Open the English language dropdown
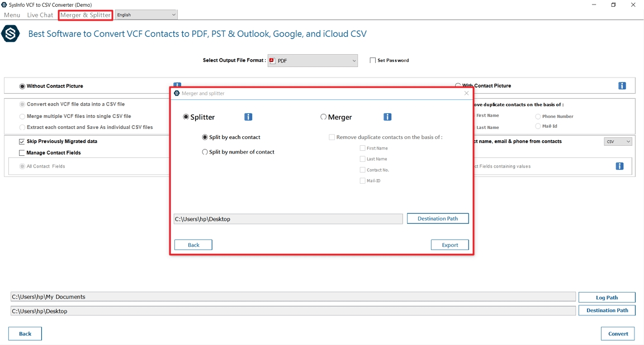644x345 pixels. coord(146,15)
